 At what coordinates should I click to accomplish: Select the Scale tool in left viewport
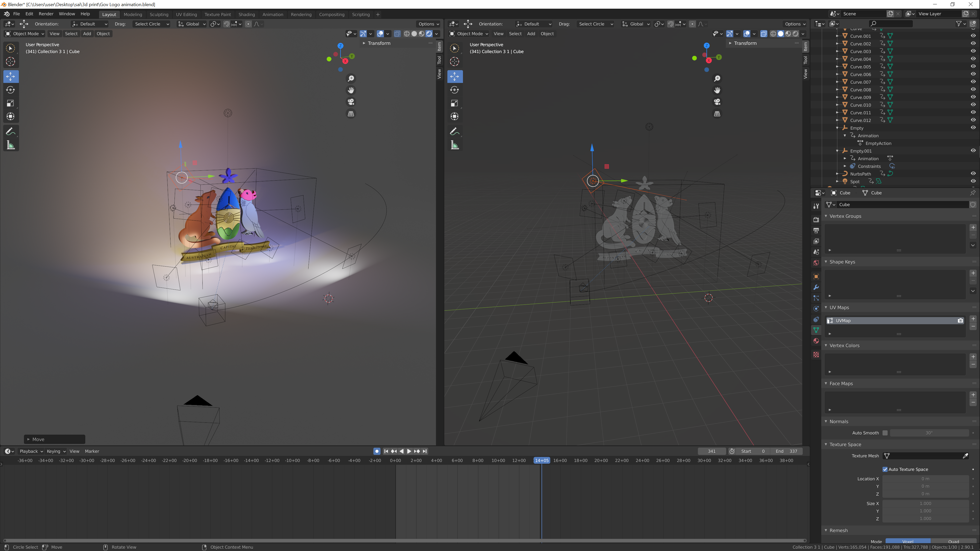click(11, 103)
